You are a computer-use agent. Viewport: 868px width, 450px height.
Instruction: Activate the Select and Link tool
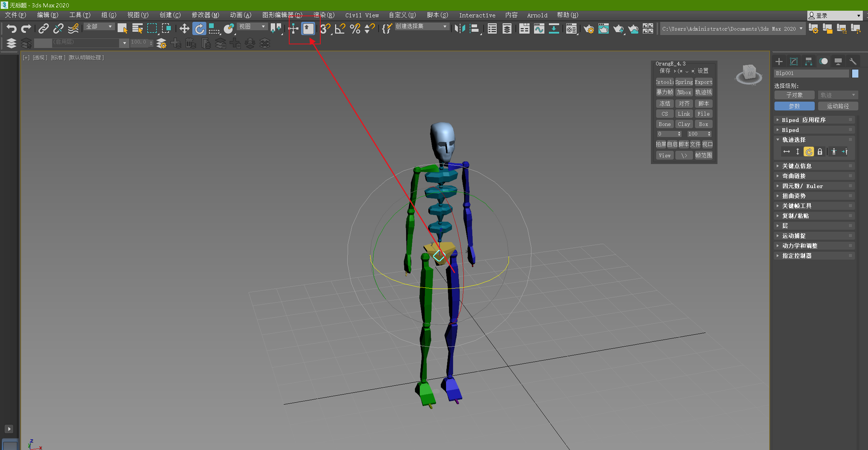click(x=44, y=28)
